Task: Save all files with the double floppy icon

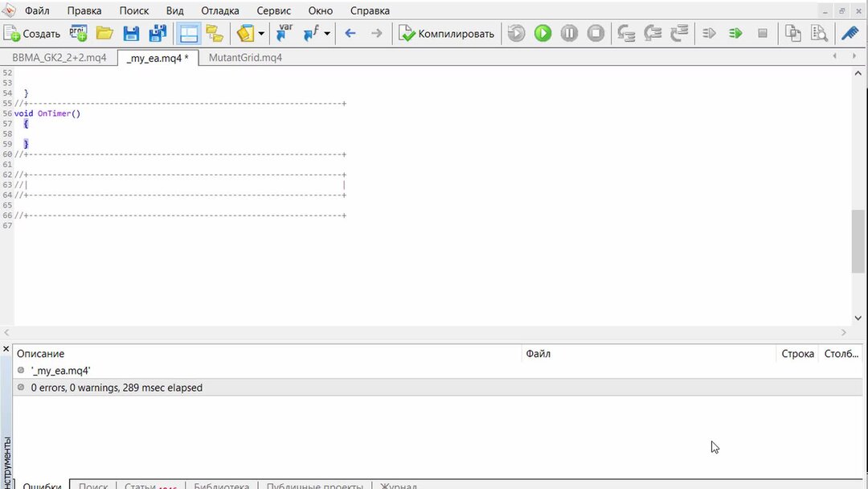Action: pyautogui.click(x=158, y=34)
